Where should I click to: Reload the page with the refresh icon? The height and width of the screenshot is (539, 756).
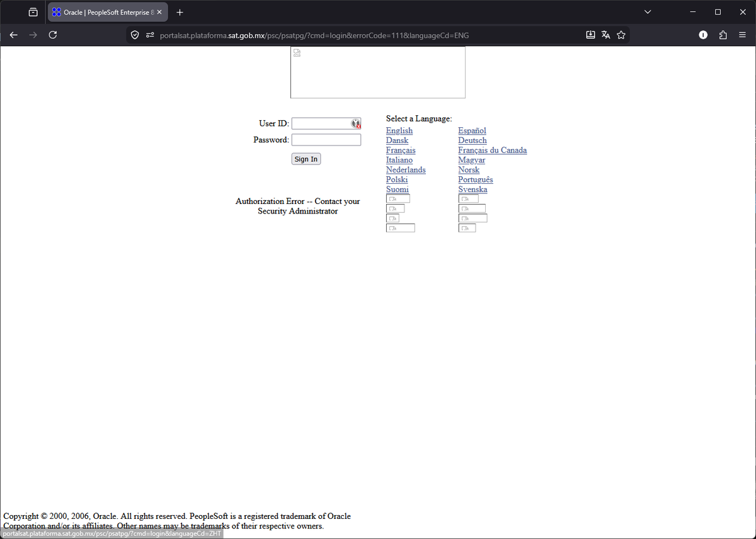coord(53,35)
